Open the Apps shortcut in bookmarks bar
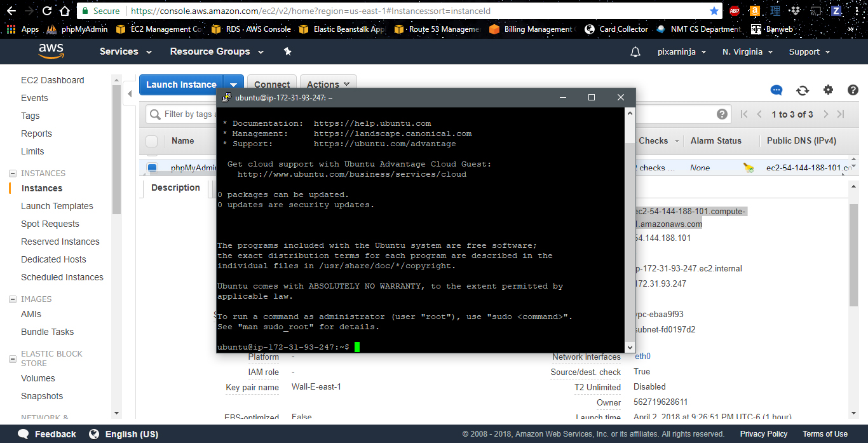Viewport: 868px width, 443px height. [x=23, y=29]
